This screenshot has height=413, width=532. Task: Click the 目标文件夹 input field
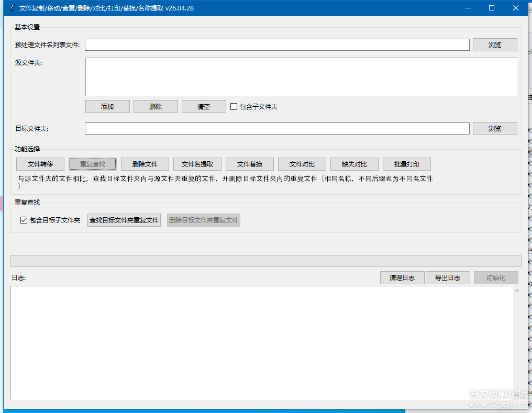277,129
